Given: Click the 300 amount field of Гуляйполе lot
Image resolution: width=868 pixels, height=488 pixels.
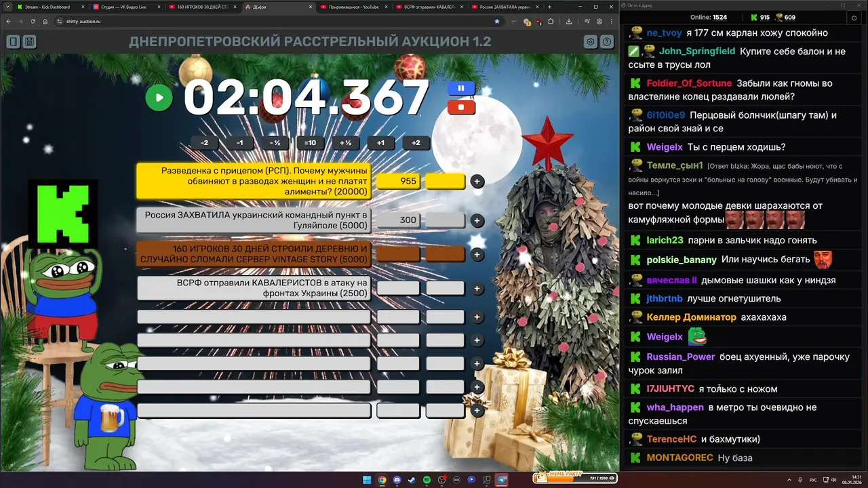Looking at the screenshot, I should [399, 220].
